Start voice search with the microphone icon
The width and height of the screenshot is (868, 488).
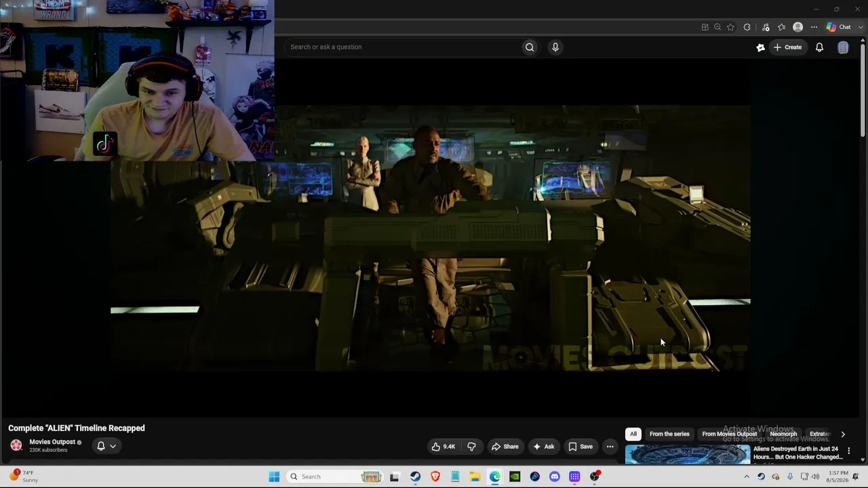(555, 47)
